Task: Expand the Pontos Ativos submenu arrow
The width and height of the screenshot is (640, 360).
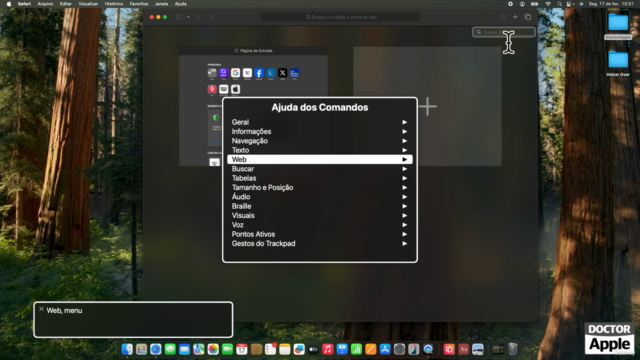Action: point(404,234)
